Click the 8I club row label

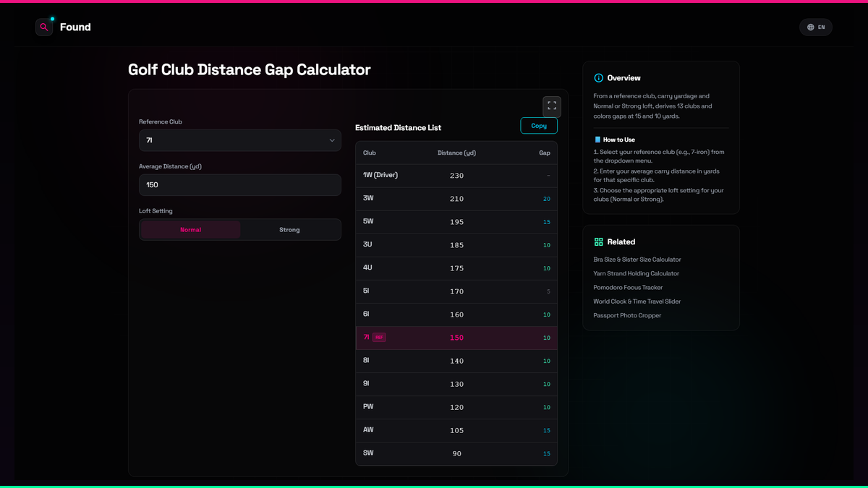tap(366, 360)
